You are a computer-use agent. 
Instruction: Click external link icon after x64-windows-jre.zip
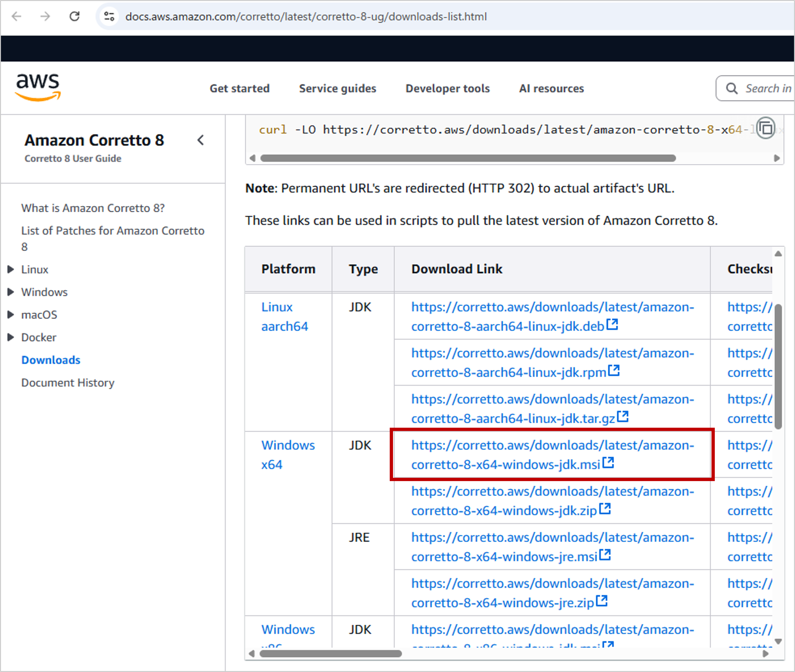pyautogui.click(x=602, y=601)
